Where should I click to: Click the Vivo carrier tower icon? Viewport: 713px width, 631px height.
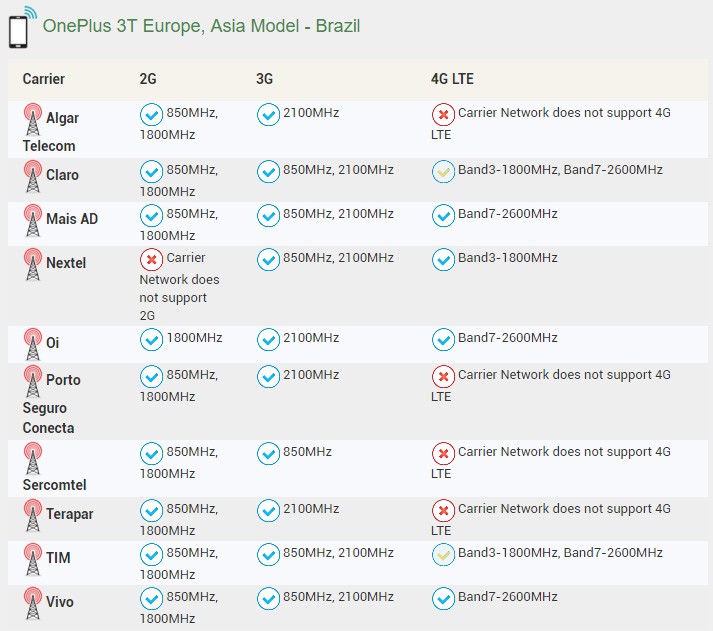coord(33,603)
